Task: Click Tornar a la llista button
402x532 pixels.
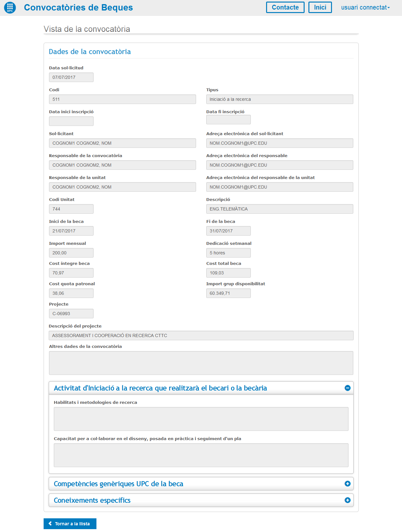Action: pos(70,524)
